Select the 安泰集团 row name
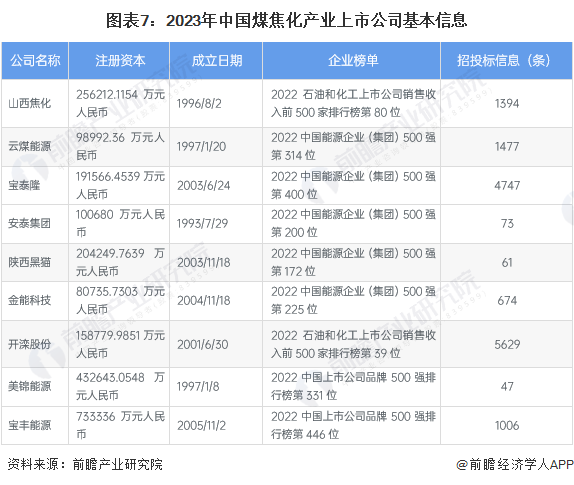The image size is (574, 485). (x=35, y=224)
